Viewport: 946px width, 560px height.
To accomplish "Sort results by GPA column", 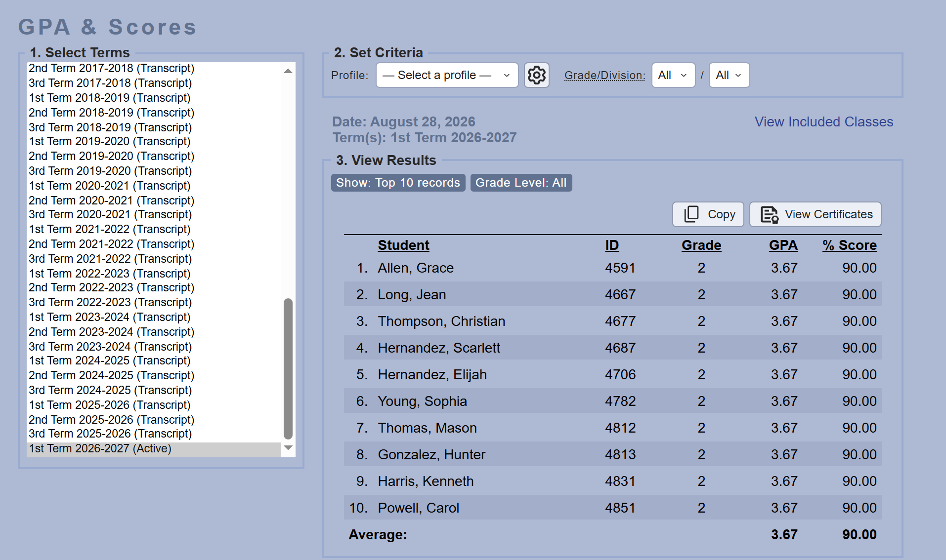I will 783,245.
